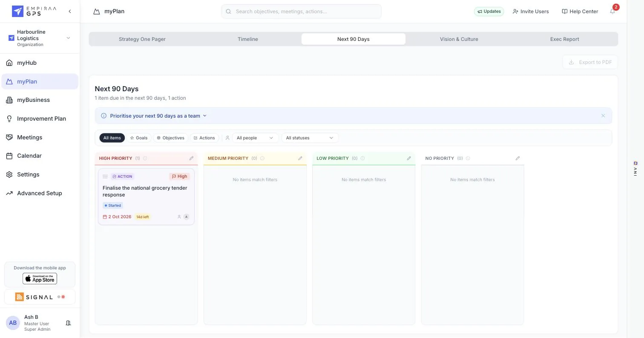Go to myHub in the sidebar
This screenshot has height=338, width=644.
40,63
